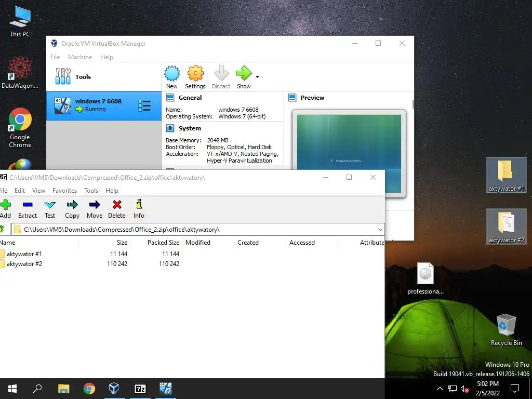Click the 11 144 packed size value

(170, 254)
